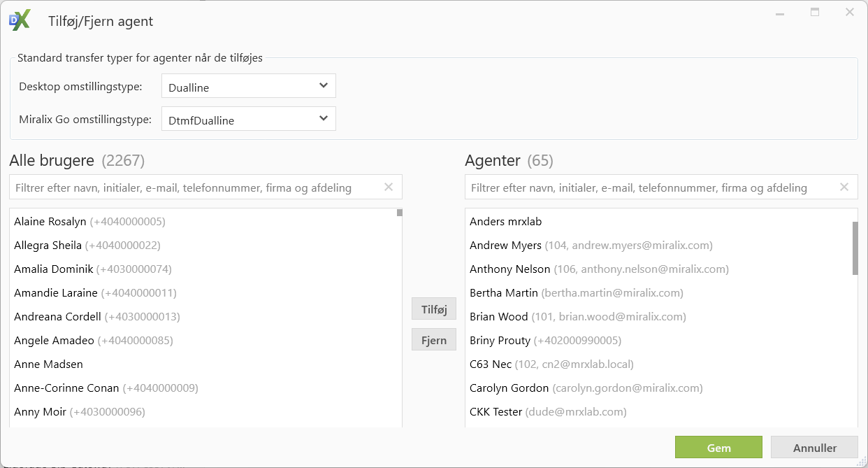This screenshot has width=868, height=468.
Task: Close the Tilføj/Fjern agent dialog
Action: (850, 13)
